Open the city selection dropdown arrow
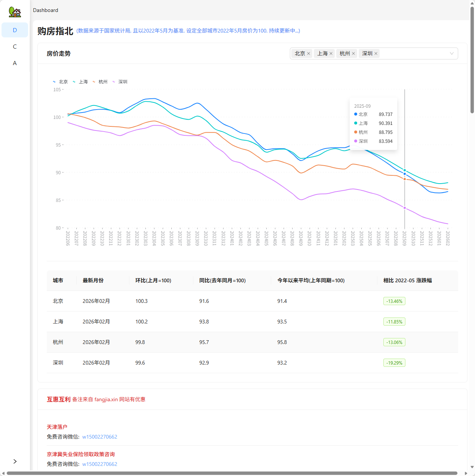 (451, 53)
